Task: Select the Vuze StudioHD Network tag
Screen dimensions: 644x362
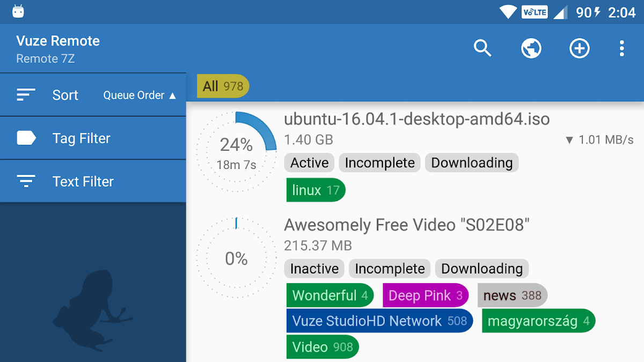Action: (379, 321)
